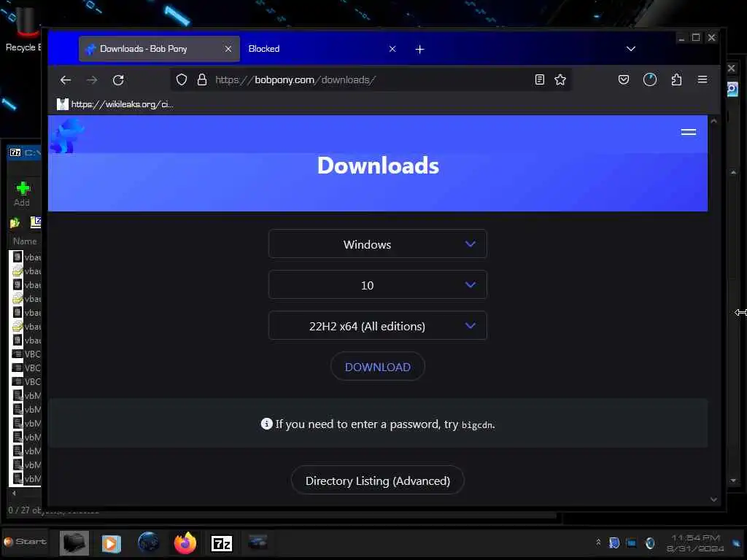Open the black folder taskbar icon
The image size is (747, 560).
coord(74,542)
